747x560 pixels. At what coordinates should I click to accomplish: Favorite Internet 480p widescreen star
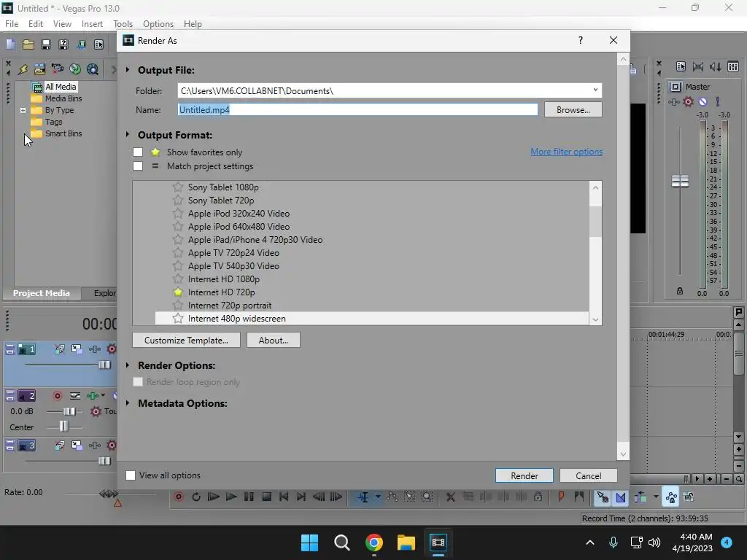point(178,318)
